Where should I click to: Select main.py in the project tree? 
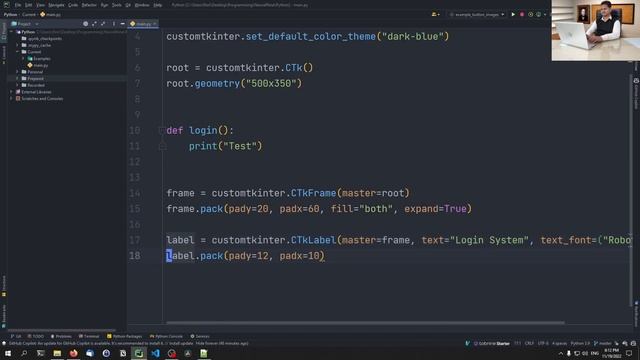click(x=38, y=65)
